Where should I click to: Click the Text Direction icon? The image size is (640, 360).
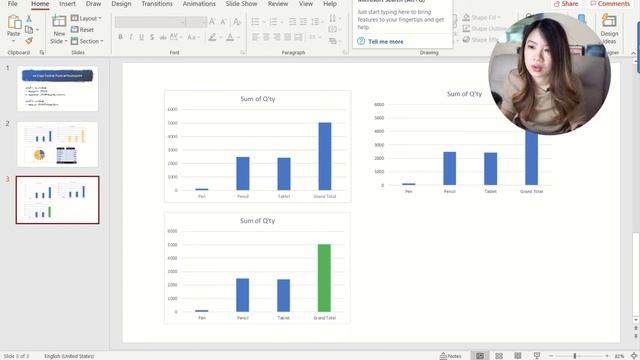click(333, 18)
